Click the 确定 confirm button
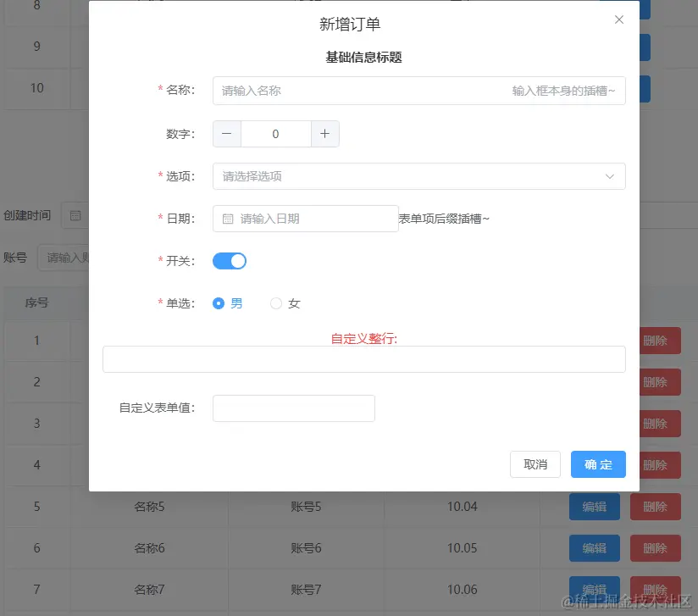The width and height of the screenshot is (698, 616). point(598,464)
